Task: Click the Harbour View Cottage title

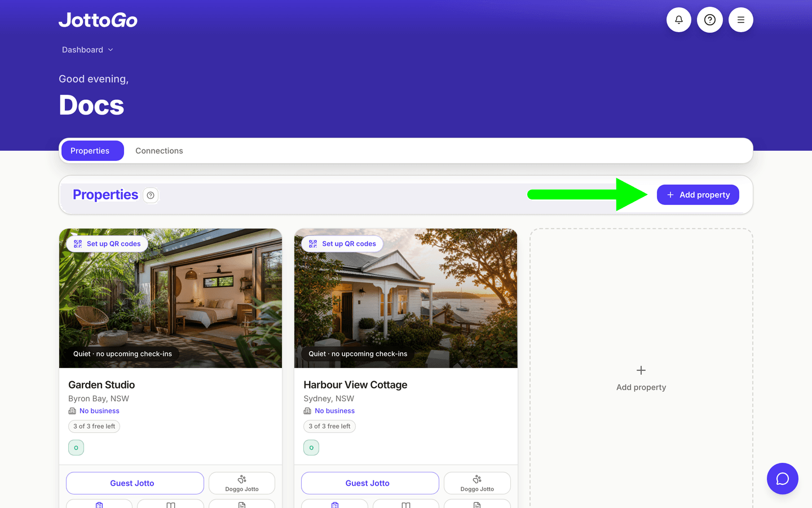Action: tap(355, 385)
